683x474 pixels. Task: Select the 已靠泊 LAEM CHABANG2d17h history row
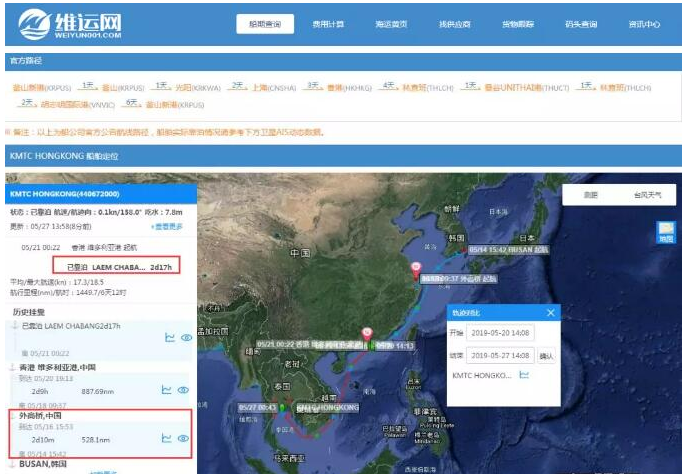pos(99,339)
